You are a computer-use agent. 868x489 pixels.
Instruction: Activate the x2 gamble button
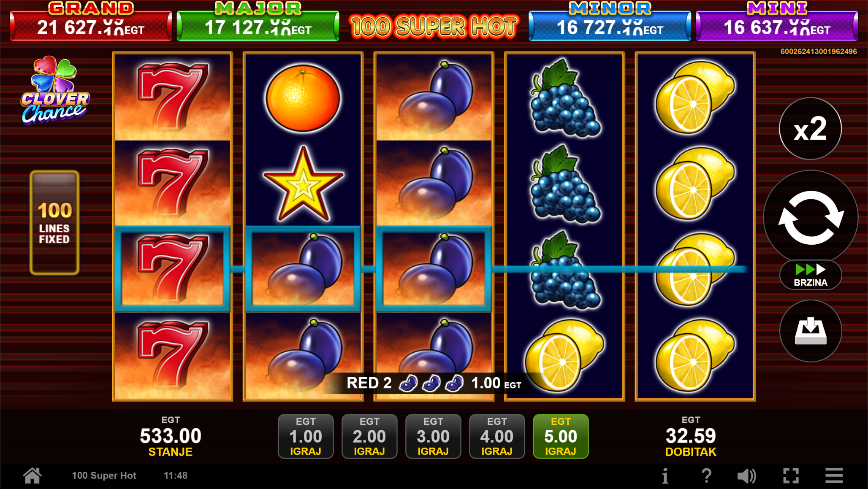[x=810, y=129]
